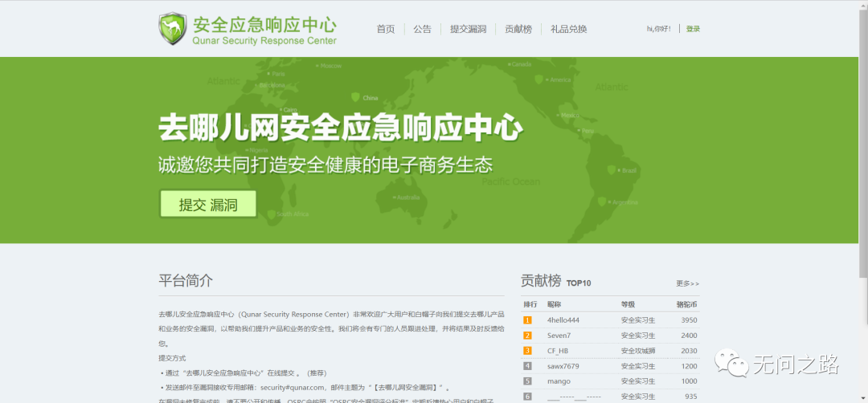Click the 平台简介 section heading
The width and height of the screenshot is (868, 403).
click(x=186, y=280)
